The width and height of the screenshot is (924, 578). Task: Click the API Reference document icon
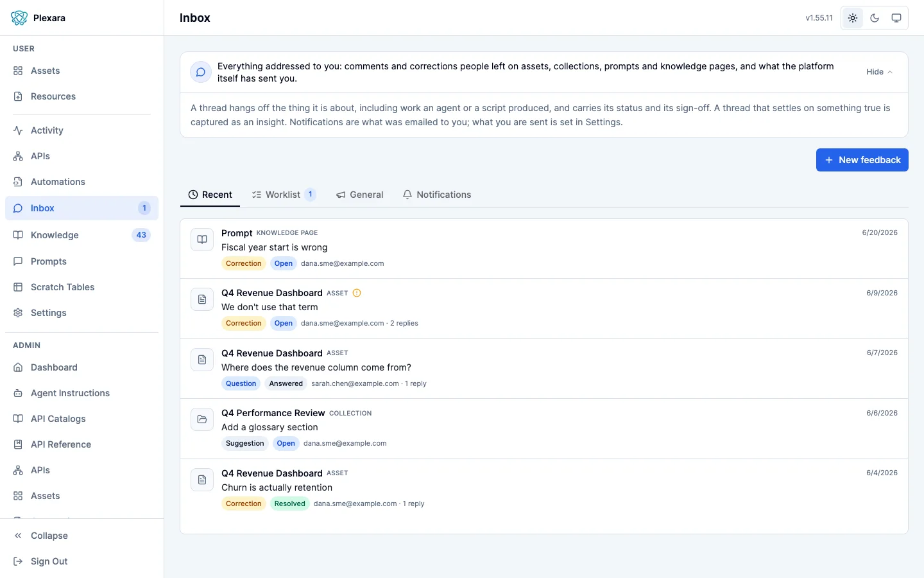[x=18, y=444]
